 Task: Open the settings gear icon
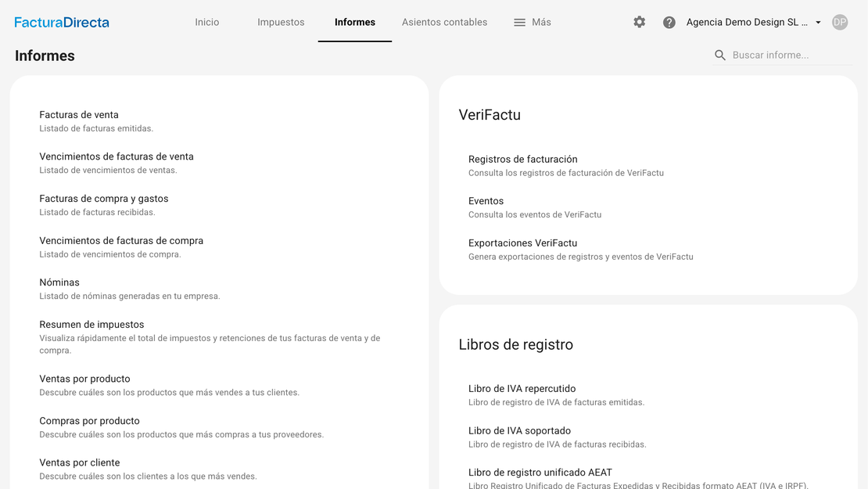[x=639, y=23]
